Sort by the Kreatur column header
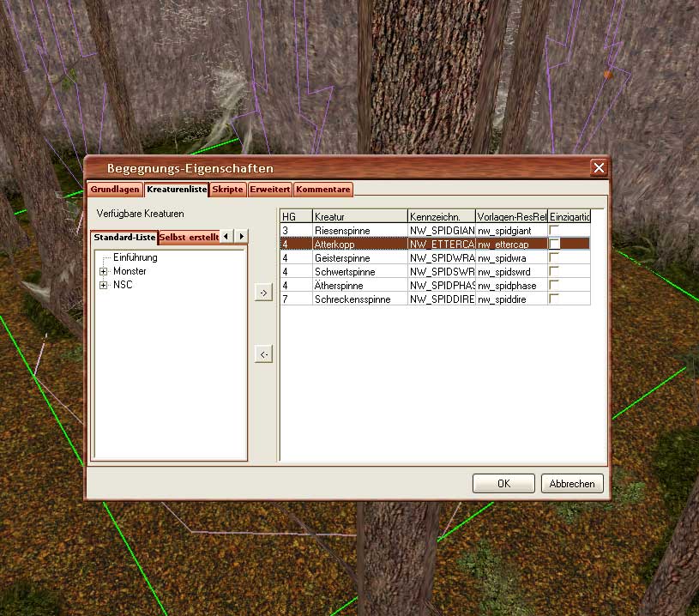699x616 pixels. pos(359,216)
